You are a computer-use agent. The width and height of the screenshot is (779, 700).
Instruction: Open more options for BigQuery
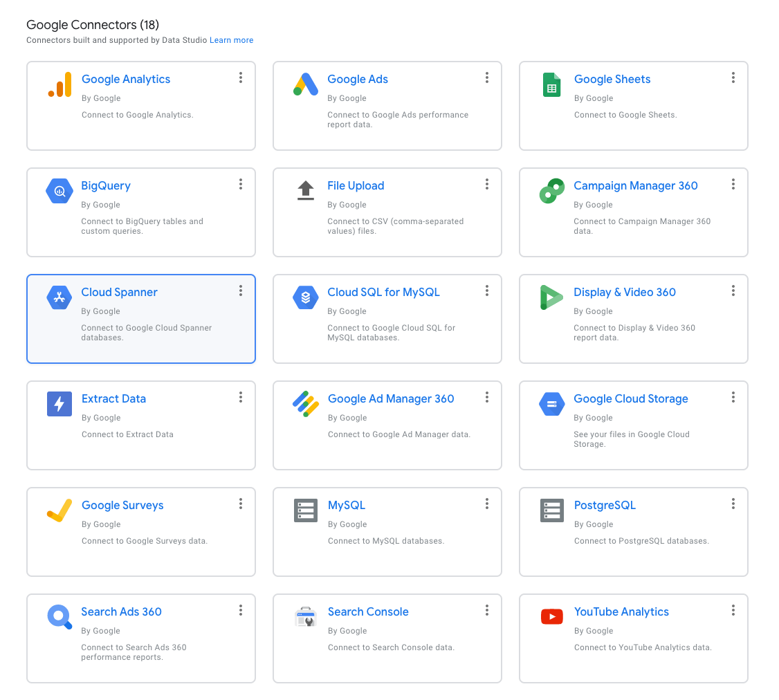(241, 184)
